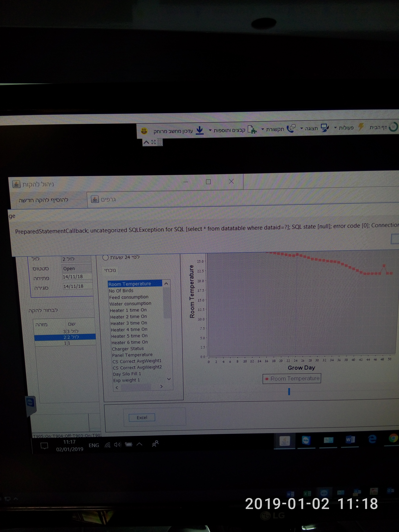Click the list's scroll left arrow
The image size is (399, 532).
pos(117,387)
